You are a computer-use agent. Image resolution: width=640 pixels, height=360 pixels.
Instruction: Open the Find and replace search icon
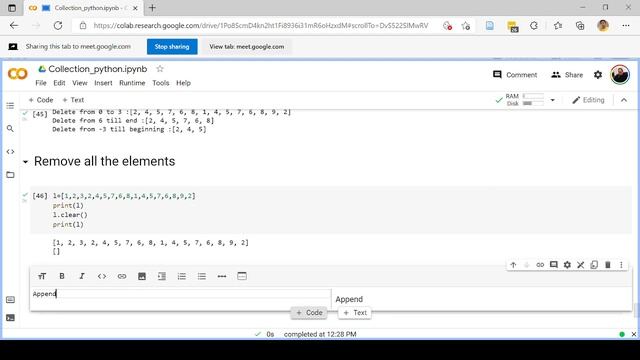(10, 129)
